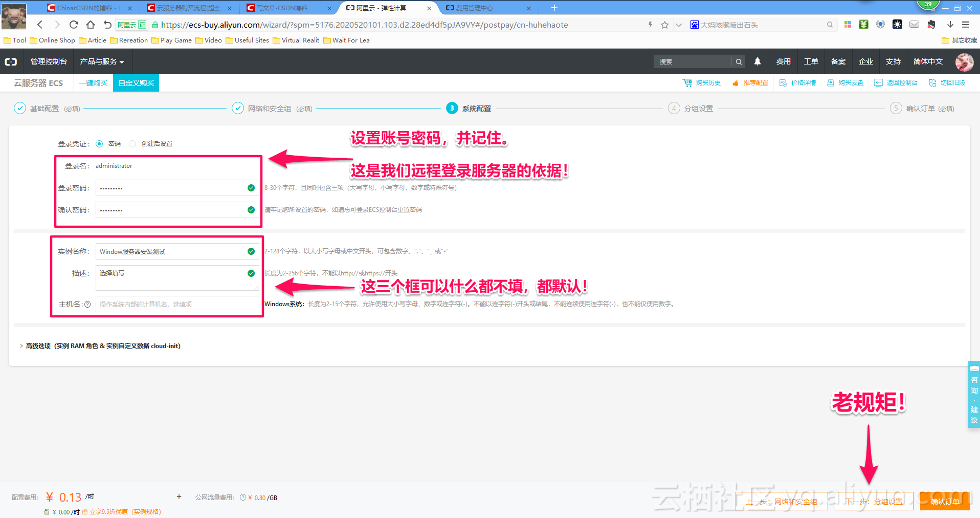980x518 pixels.
Task: Click the 描述 text area
Action: coord(177,278)
